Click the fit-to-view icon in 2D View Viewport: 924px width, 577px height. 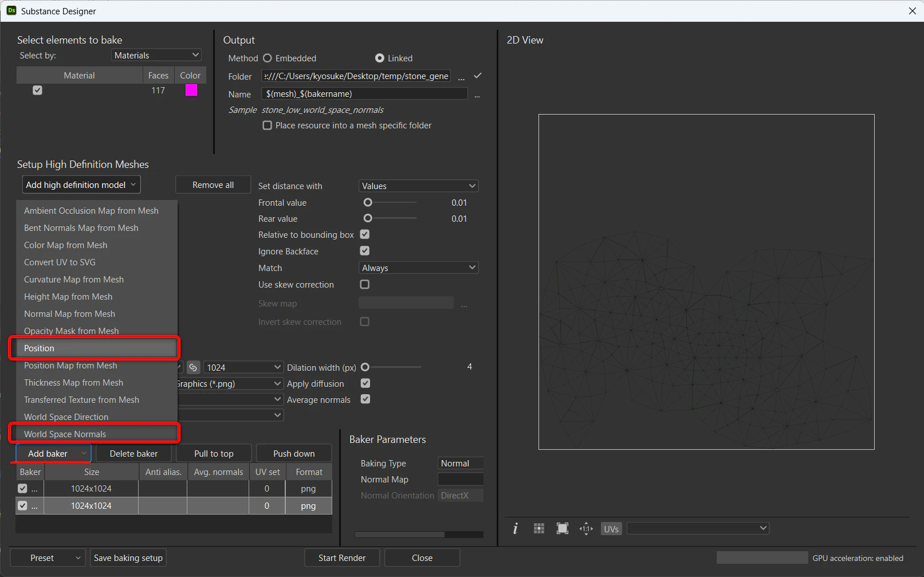pyautogui.click(x=563, y=528)
